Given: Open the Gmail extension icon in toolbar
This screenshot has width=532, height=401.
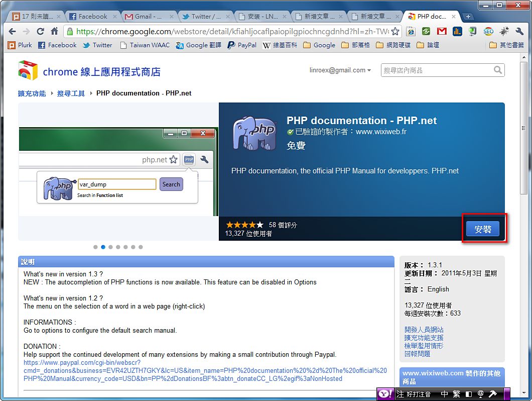Looking at the screenshot, I should pyautogui.click(x=442, y=32).
